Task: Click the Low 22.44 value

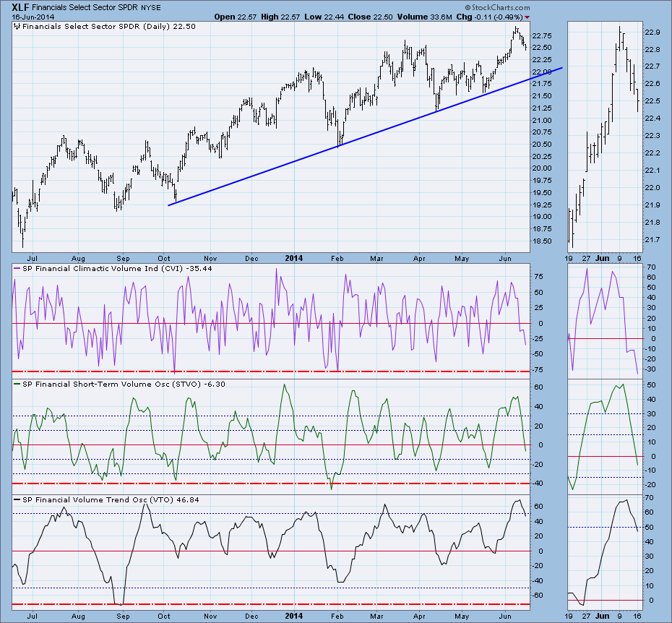Action: click(324, 17)
